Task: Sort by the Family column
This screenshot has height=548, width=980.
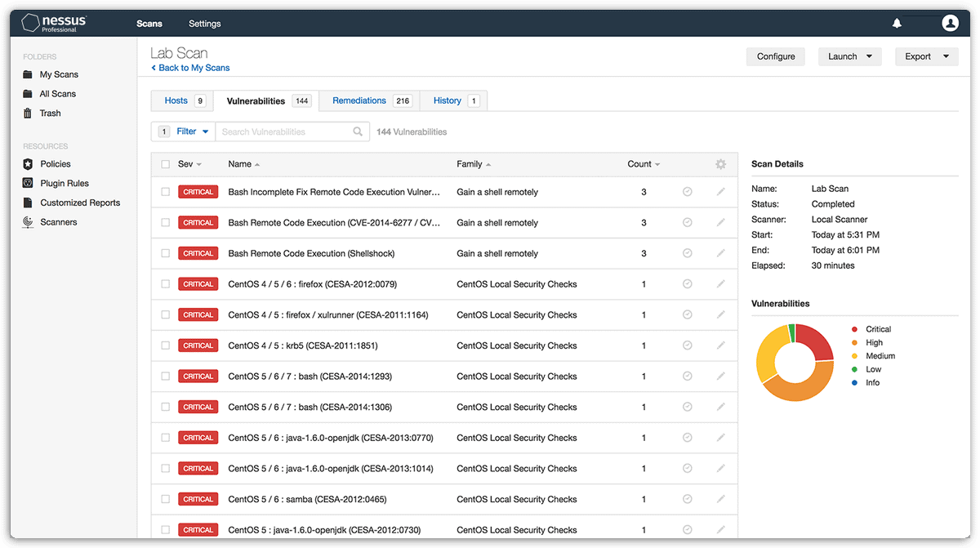Action: [474, 164]
